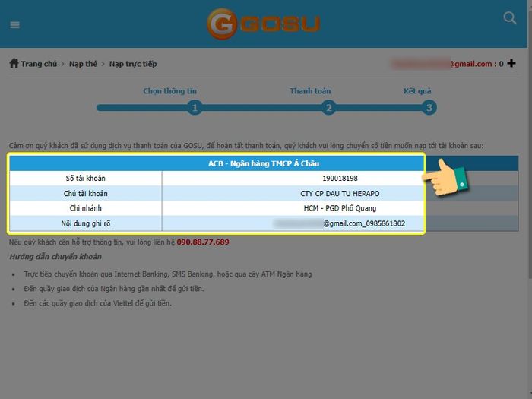This screenshot has width=532, height=399.
Task: Click the Chọn thông tin step label
Action: tap(170, 91)
